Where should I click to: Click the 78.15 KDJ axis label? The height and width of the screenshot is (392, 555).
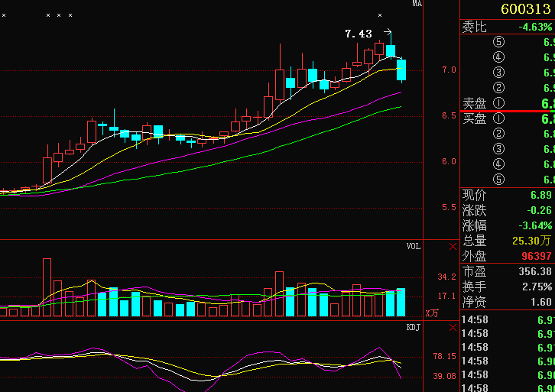coord(445,356)
